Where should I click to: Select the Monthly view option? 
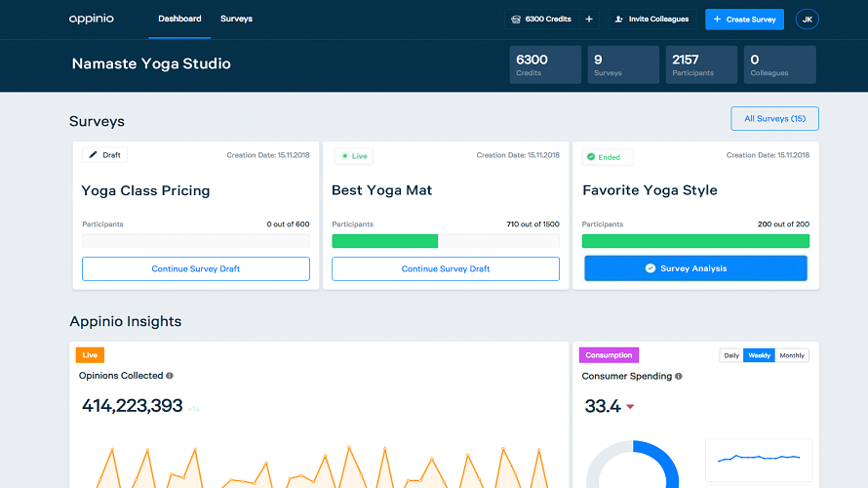click(792, 355)
